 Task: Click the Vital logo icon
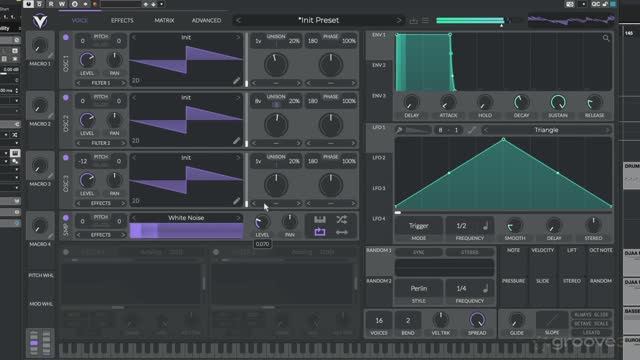pos(40,20)
